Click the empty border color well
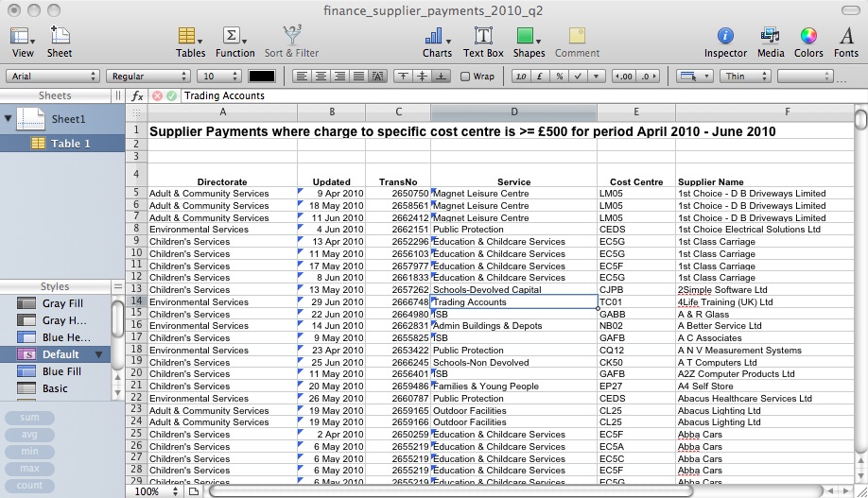This screenshot has height=498, width=868. coord(805,77)
